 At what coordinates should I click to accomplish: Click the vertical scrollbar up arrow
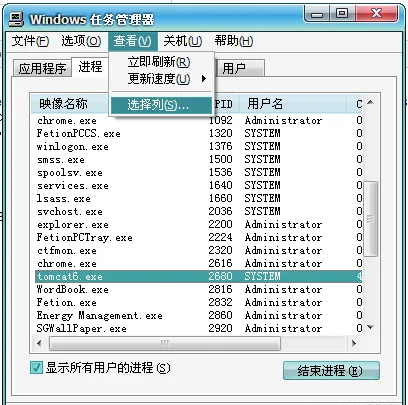(x=371, y=103)
